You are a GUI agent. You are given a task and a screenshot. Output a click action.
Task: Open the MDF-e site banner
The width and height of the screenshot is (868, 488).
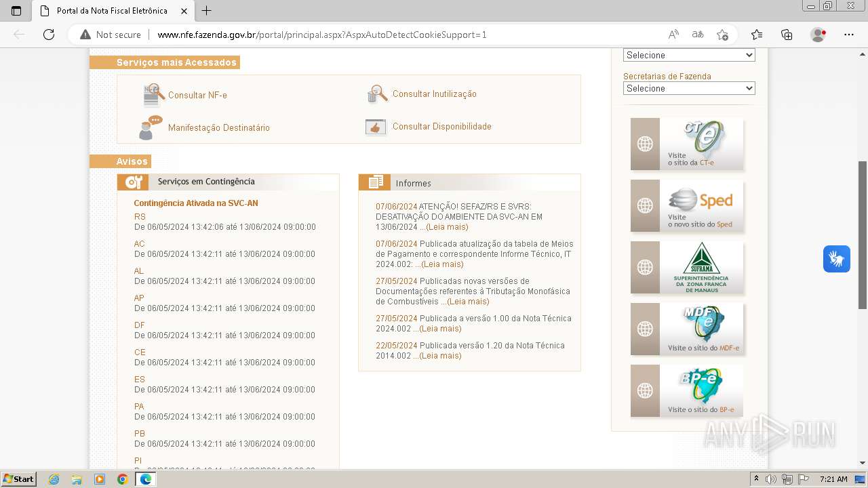687,329
